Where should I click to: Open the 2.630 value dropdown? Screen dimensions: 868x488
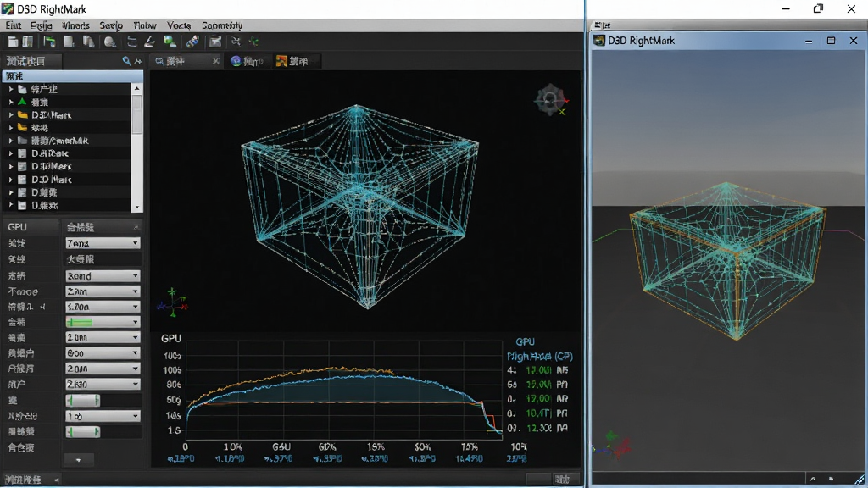pos(103,384)
